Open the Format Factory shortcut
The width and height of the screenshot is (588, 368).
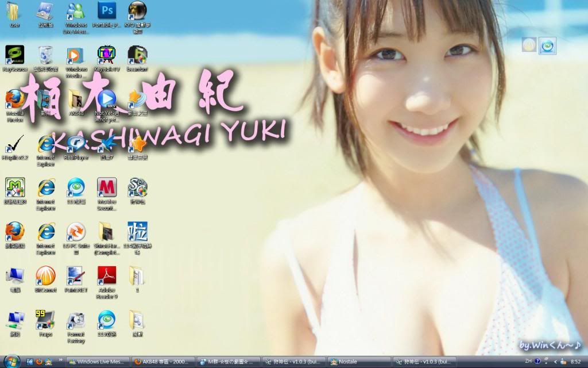76,320
